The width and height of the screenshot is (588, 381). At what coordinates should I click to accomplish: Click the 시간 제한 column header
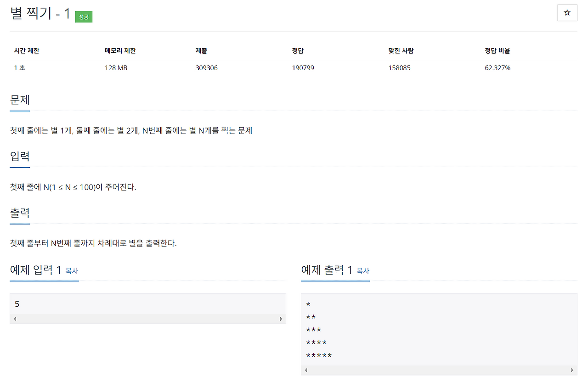click(x=25, y=50)
